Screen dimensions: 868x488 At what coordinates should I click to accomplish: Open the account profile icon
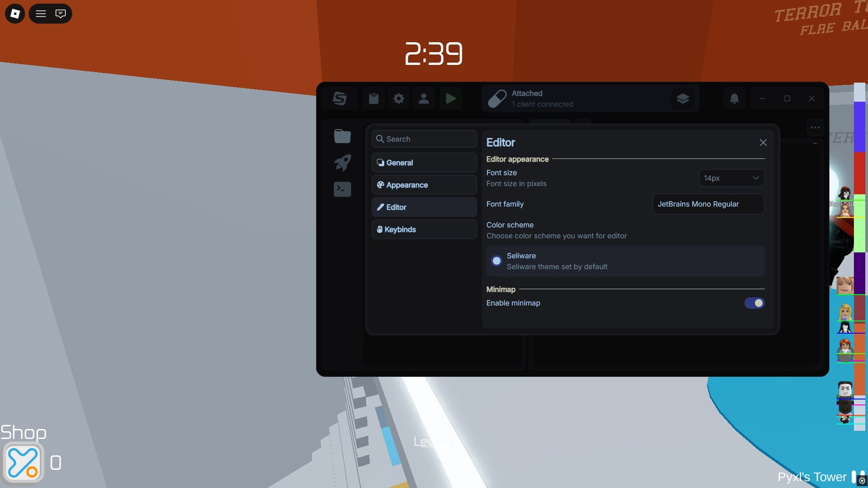tap(424, 99)
